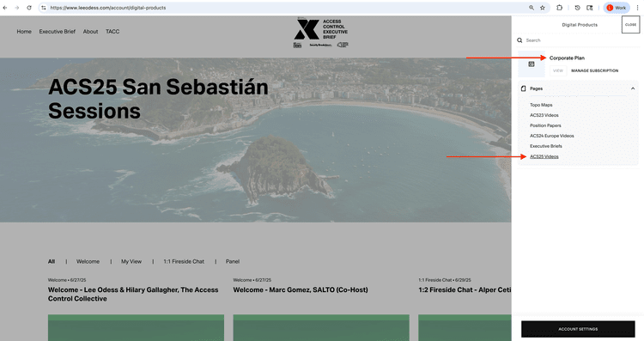Image resolution: width=644 pixels, height=341 pixels.
Task: Open the Chrome three-dot menu
Action: (637, 8)
